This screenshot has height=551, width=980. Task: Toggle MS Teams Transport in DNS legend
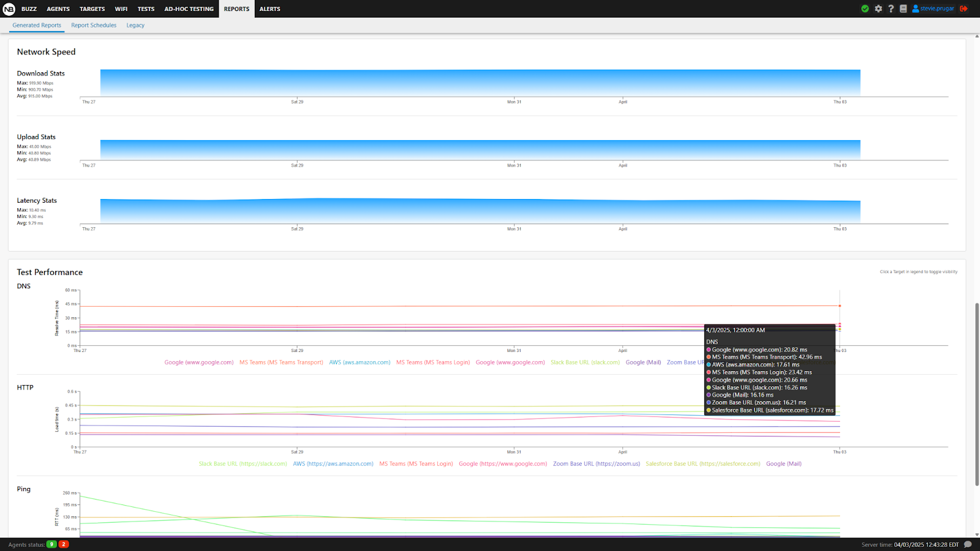click(x=281, y=362)
